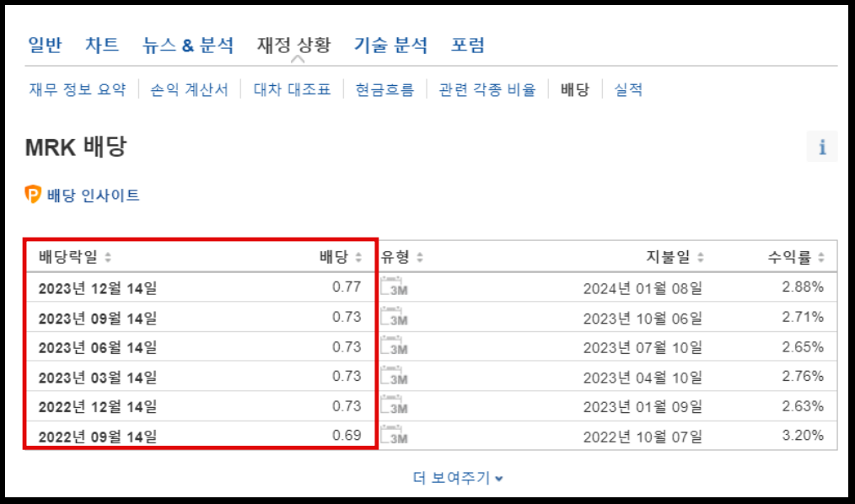Click the 배당 인사이트 shield icon
The height and width of the screenshot is (504, 855).
tap(33, 194)
